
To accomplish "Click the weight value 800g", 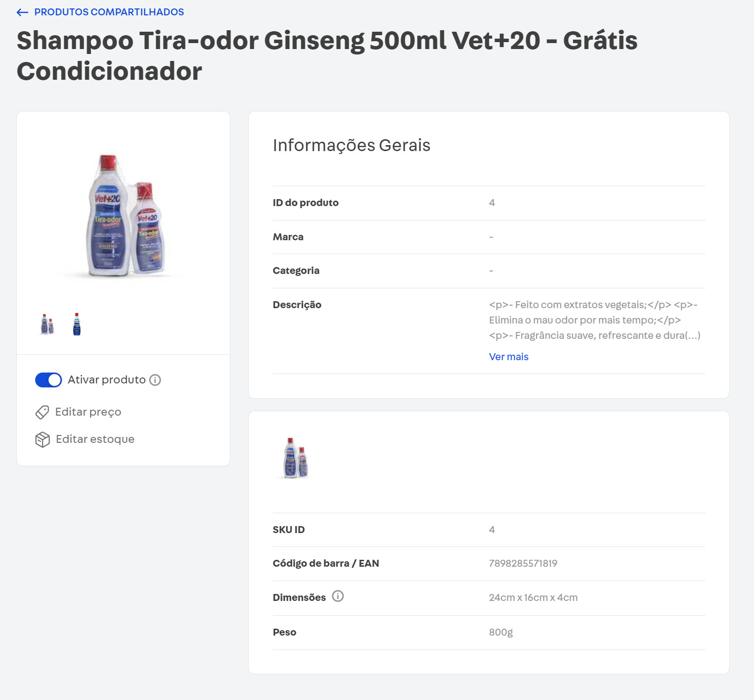I will (500, 632).
